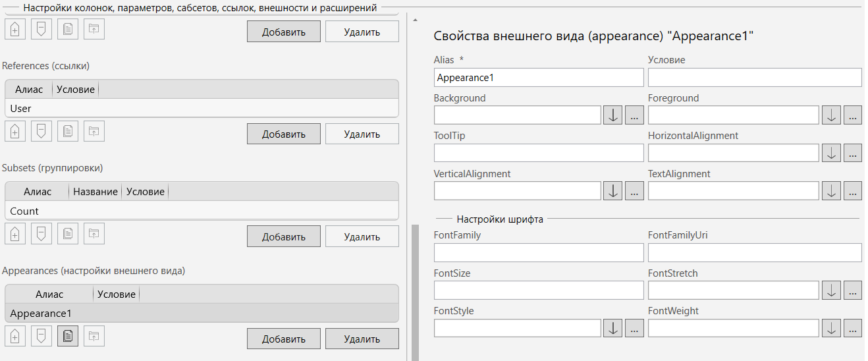
Task: Click the remove-item icon under the References list
Action: pyautogui.click(x=41, y=131)
